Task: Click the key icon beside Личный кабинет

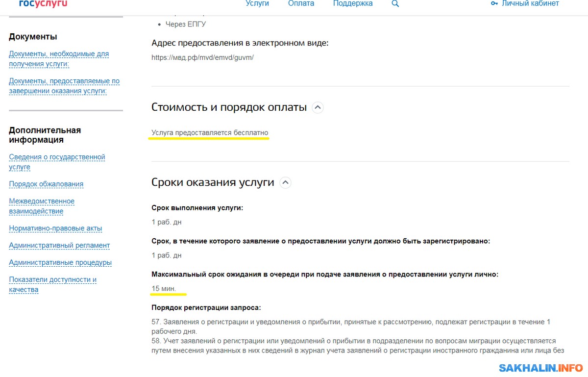Action: [494, 3]
